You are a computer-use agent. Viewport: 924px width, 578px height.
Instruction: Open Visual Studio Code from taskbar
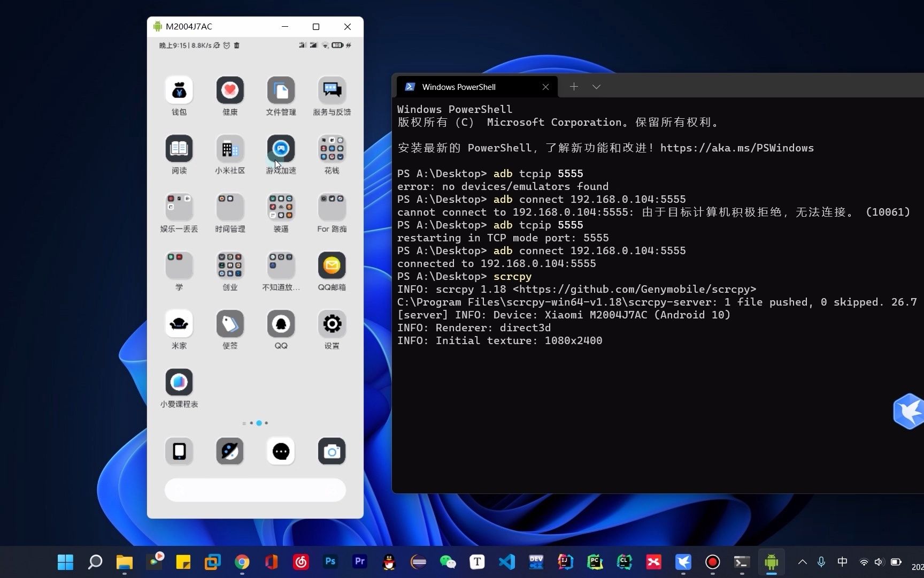[506, 562]
